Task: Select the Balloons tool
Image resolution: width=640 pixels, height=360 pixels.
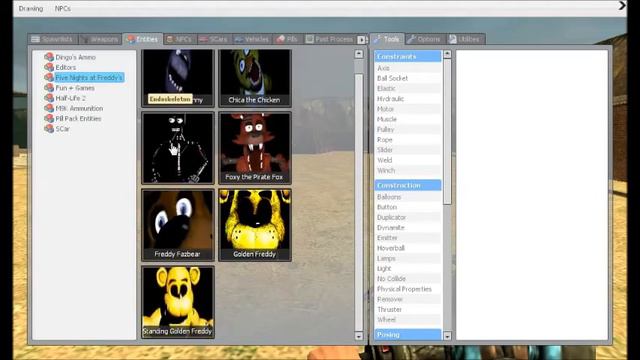Action: (408, 197)
